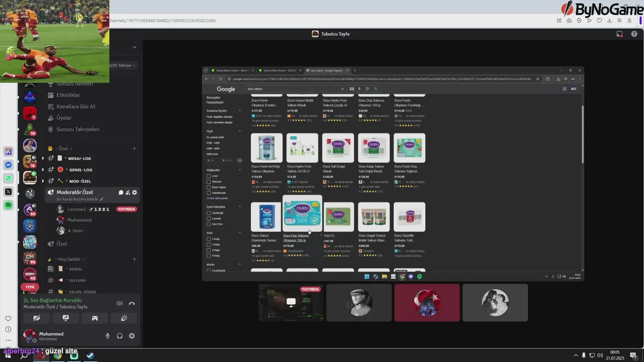Select the Turkish flag participant tile
This screenshot has height=362, width=644.
tap(427, 302)
